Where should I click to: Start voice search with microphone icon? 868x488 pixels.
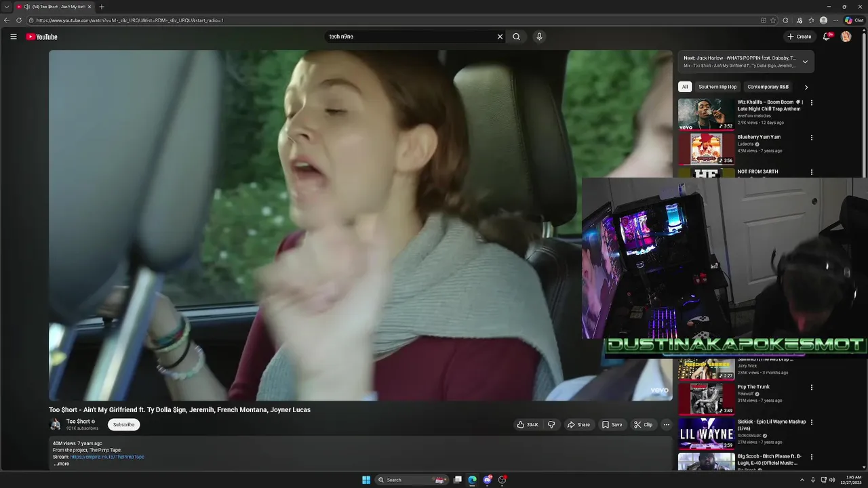tap(539, 37)
